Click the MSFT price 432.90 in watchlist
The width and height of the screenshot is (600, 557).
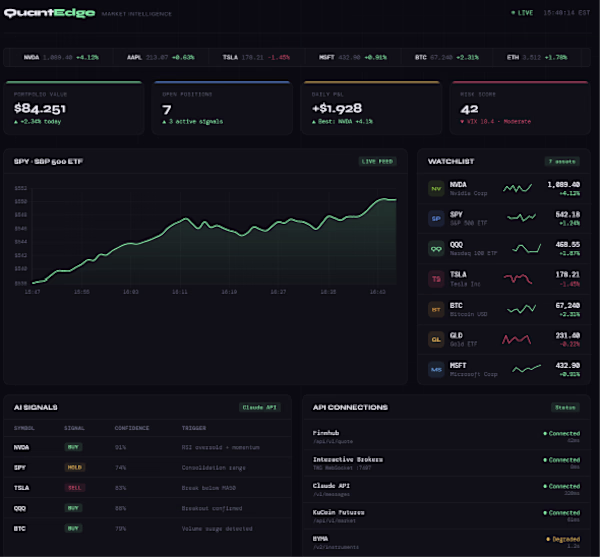tap(567, 365)
